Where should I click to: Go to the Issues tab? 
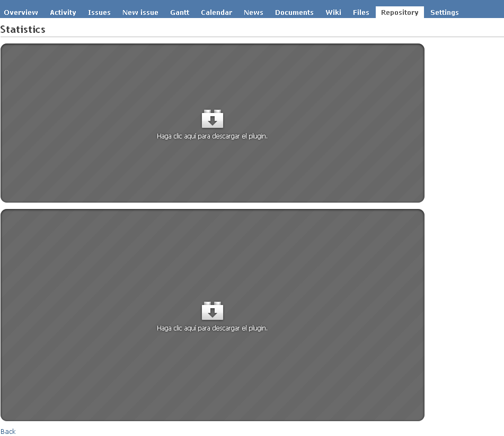[99, 12]
